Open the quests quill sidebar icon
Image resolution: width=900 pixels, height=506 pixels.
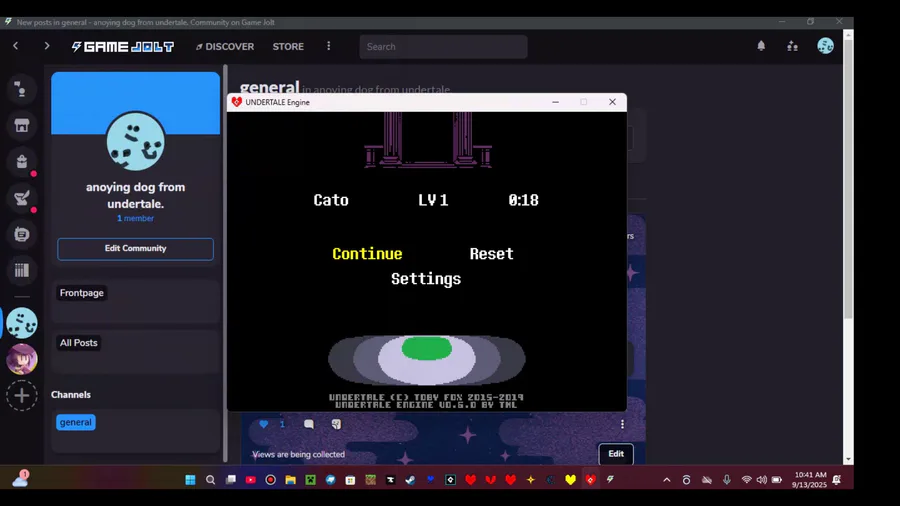pos(22,198)
